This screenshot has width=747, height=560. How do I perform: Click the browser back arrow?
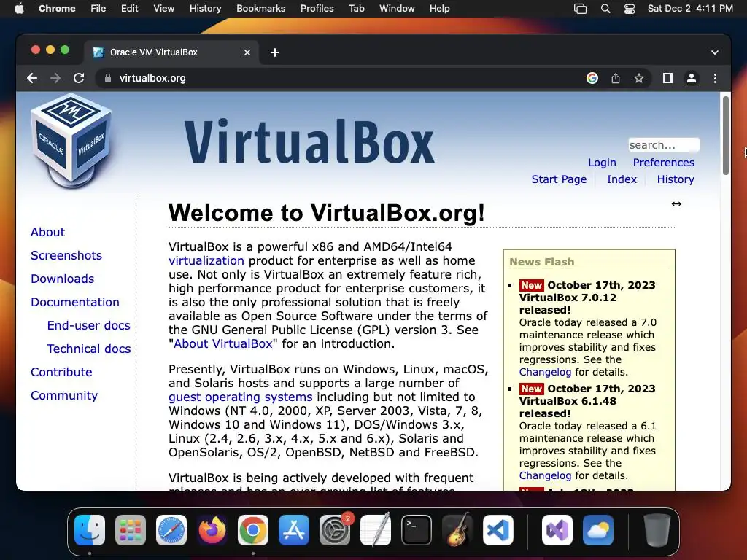32,78
